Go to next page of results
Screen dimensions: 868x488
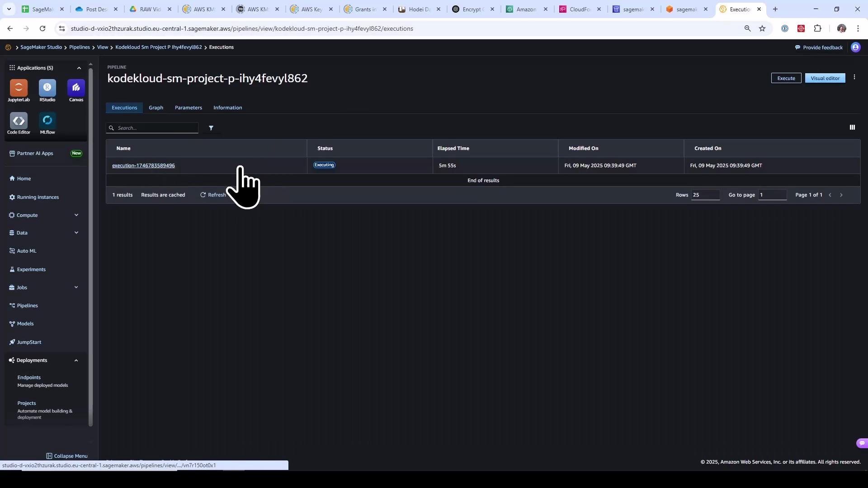tap(841, 195)
